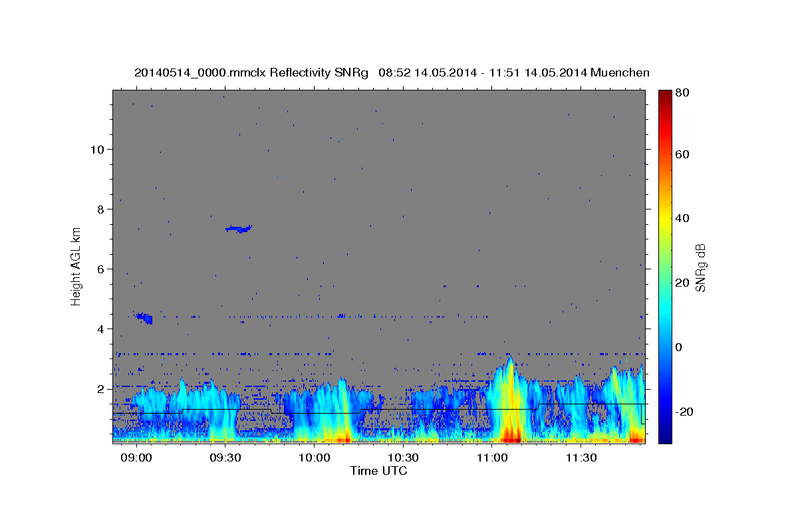
Task: Click the 10:00 time tick label
Action: 315,458
